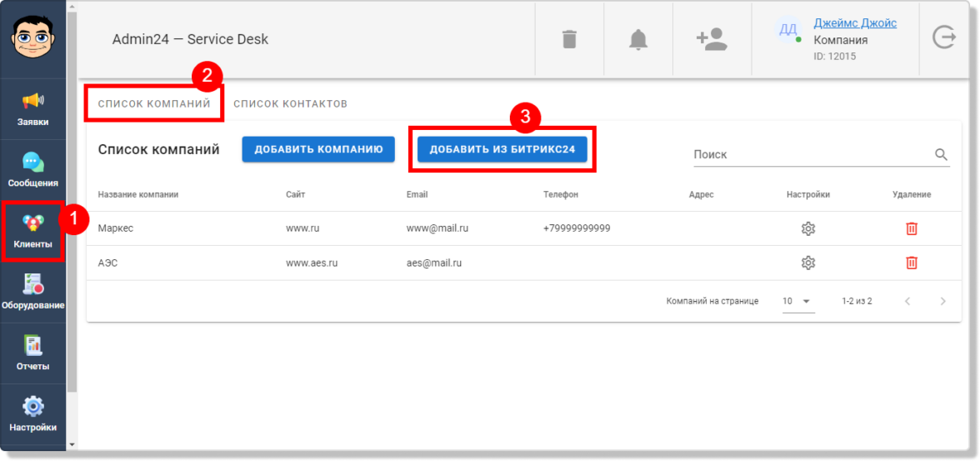The height and width of the screenshot is (461, 980).
Task: Open the Сообщения section in sidebar
Action: (x=32, y=170)
